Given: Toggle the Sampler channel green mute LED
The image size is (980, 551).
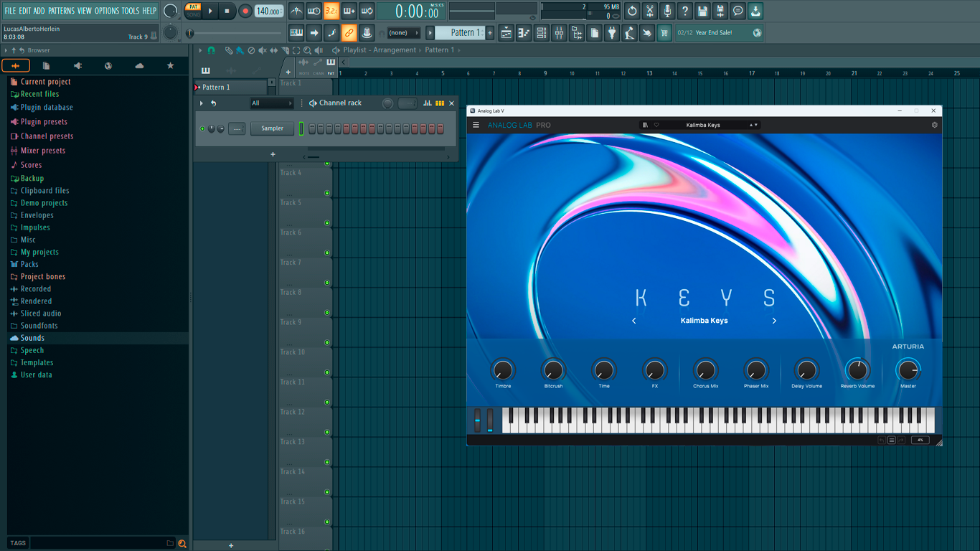Looking at the screenshot, I should click(x=202, y=128).
